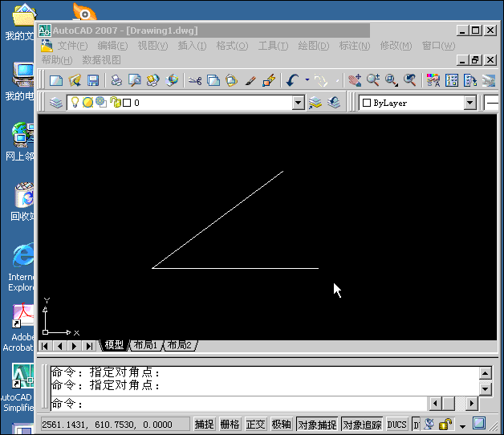Select the Match Properties brush icon
504x435 pixels.
point(250,80)
